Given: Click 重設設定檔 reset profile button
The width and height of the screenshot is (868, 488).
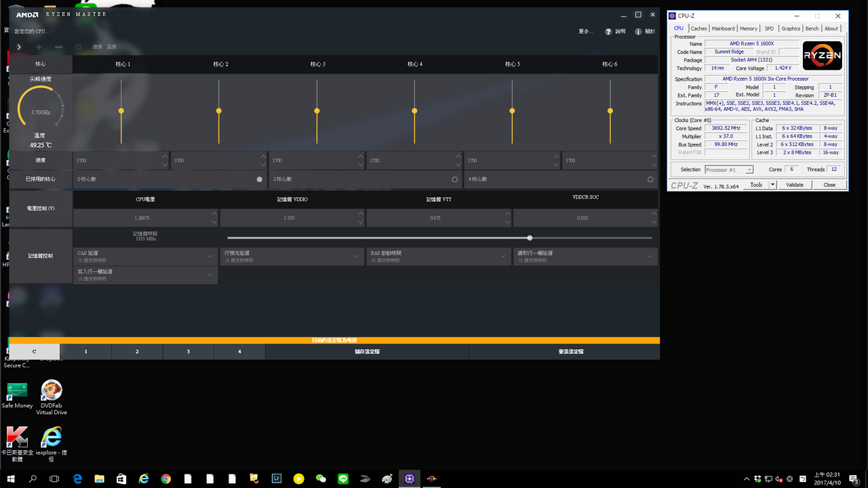Looking at the screenshot, I should coord(571,352).
